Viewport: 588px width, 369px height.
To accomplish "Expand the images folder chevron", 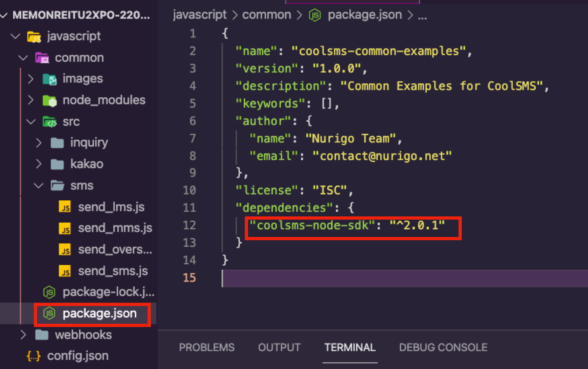I will click(31, 79).
